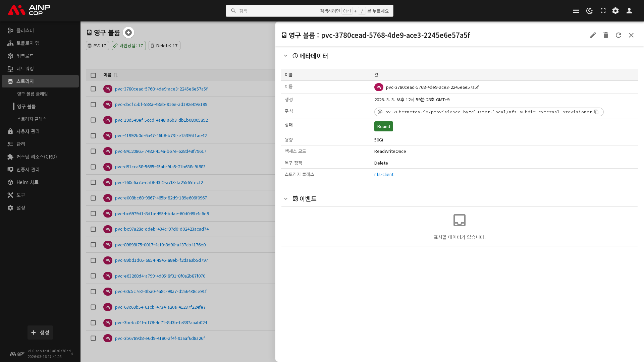Refresh the persistent volume details
Image resolution: width=644 pixels, height=362 pixels.
[x=618, y=35]
